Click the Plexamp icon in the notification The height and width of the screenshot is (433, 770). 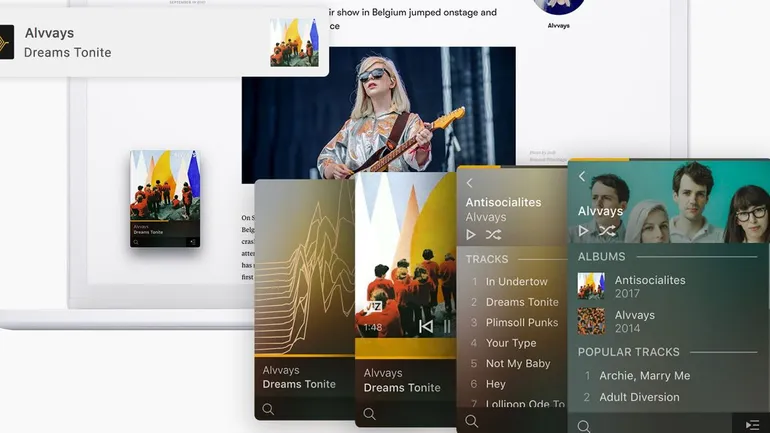[x=6, y=42]
